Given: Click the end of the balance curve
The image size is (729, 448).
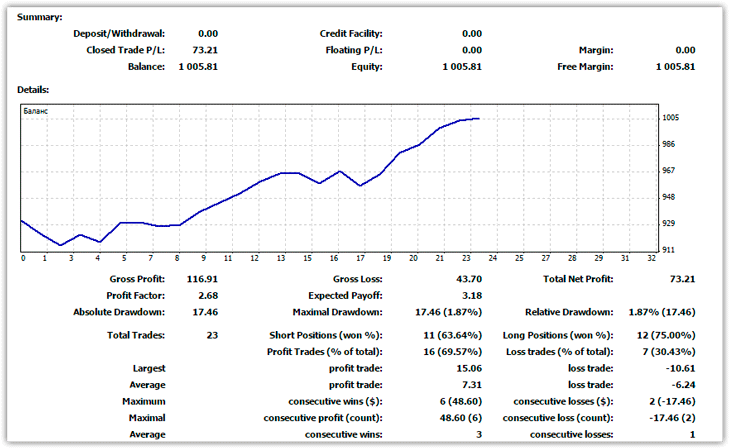Looking at the screenshot, I should point(479,118).
